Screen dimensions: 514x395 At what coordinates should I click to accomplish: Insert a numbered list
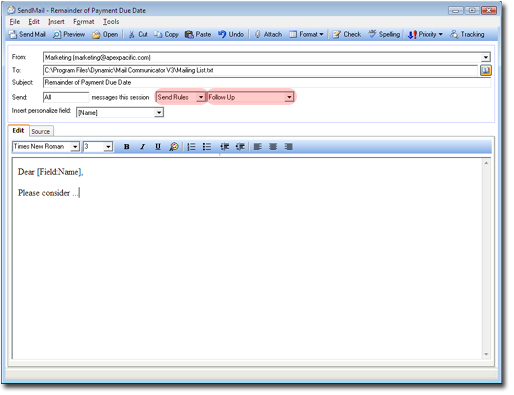(191, 147)
